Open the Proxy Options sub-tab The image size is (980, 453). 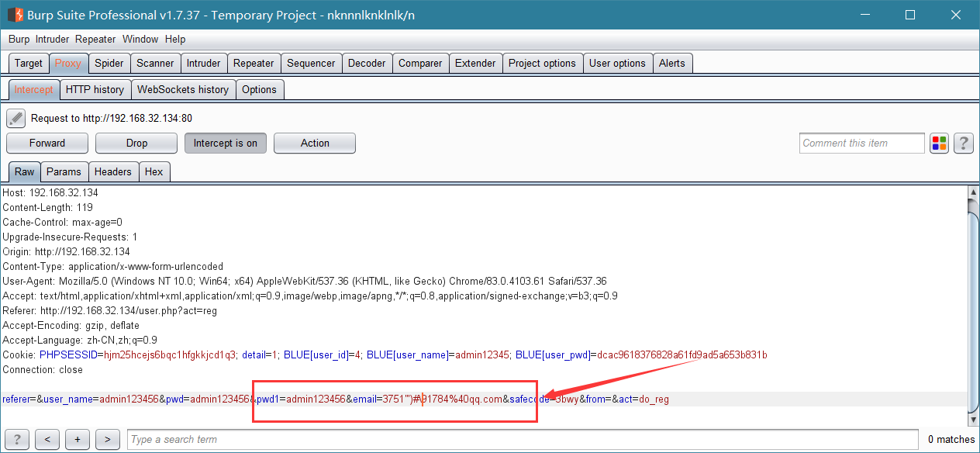coord(259,90)
